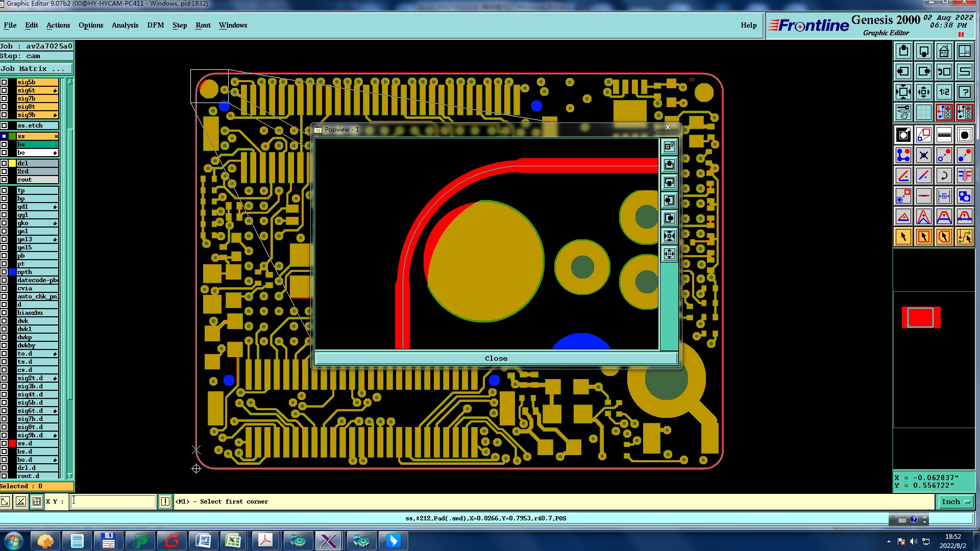Screen dimensions: 980x551
Task: Open the Inch units dropdown
Action: click(x=955, y=502)
